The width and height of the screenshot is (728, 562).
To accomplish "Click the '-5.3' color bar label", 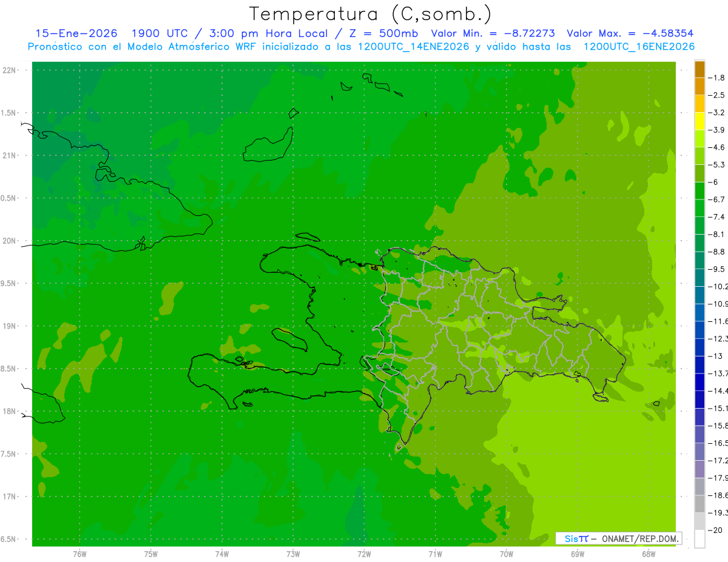I will [716, 164].
